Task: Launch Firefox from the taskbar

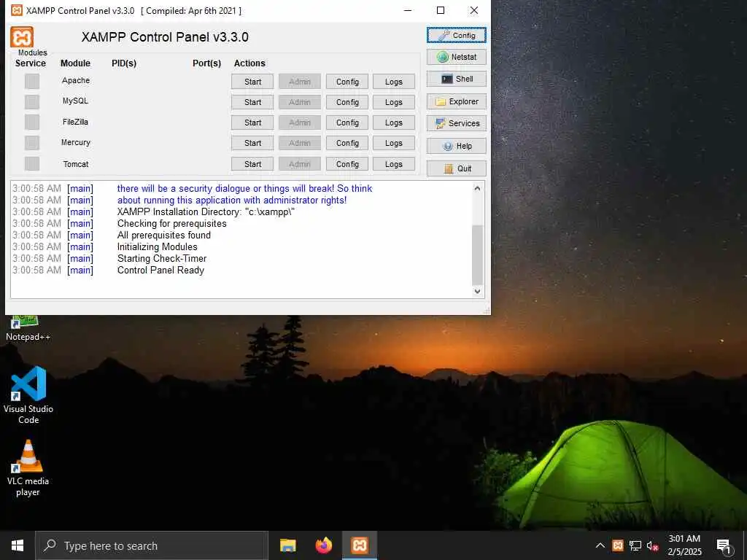Action: [324, 545]
